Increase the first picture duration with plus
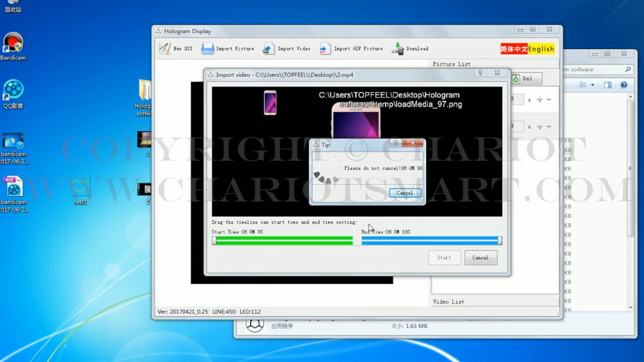The height and width of the screenshot is (362, 644). [x=540, y=100]
